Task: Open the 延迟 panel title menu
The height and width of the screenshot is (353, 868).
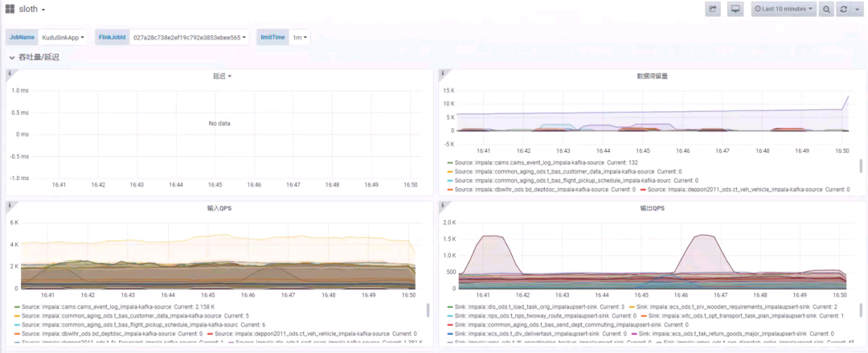Action: coord(222,76)
